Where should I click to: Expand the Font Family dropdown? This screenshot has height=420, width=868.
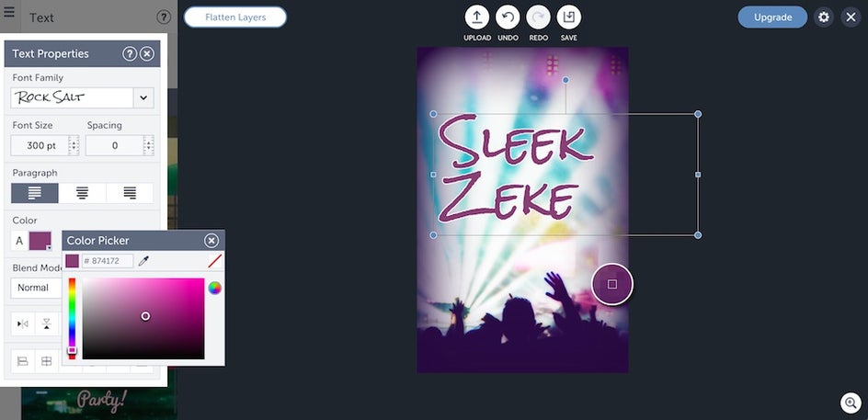coord(143,98)
